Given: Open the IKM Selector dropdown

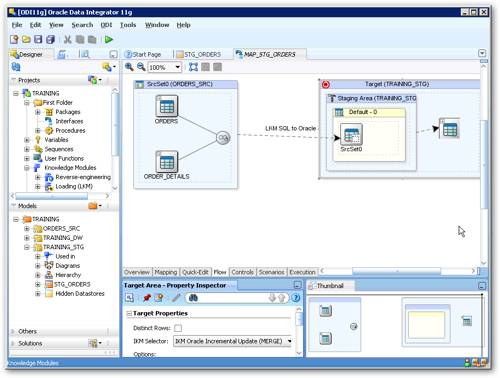Looking at the screenshot, I should coord(289,341).
